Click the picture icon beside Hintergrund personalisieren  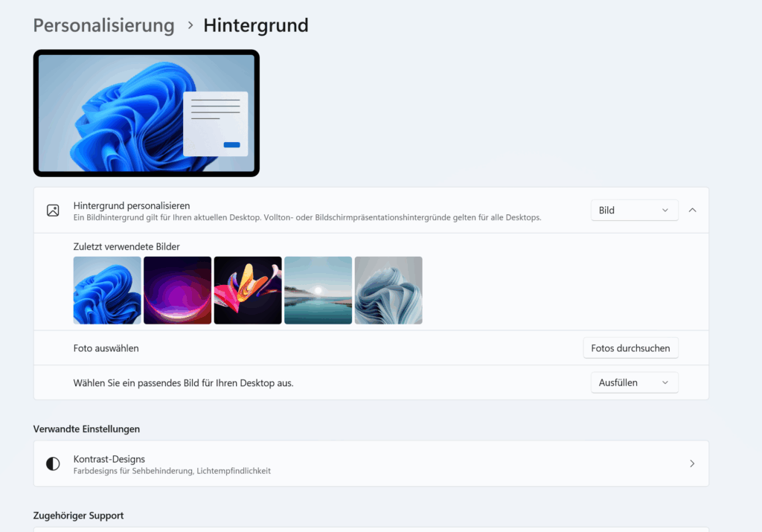point(53,211)
